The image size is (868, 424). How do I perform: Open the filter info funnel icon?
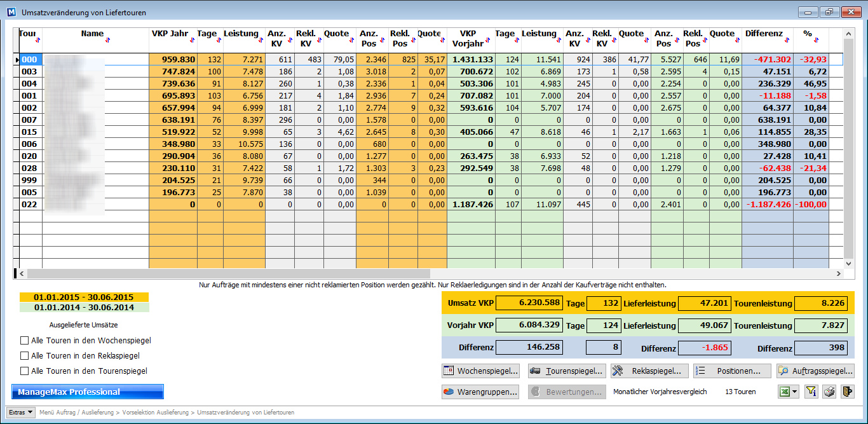click(x=811, y=392)
